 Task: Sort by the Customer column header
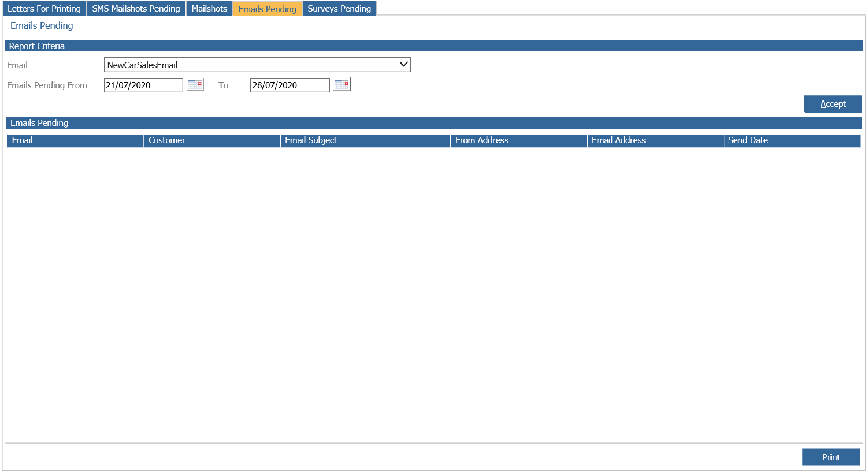point(212,140)
